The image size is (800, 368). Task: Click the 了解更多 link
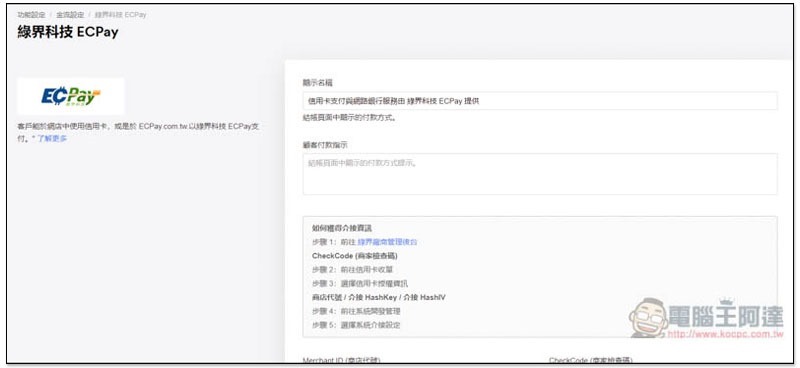pyautogui.click(x=52, y=138)
